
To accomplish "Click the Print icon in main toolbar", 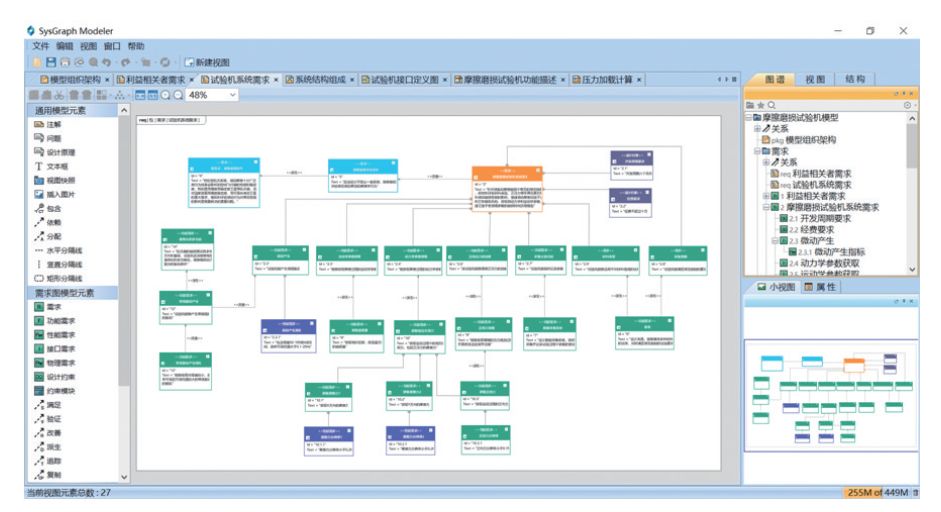I will (x=65, y=62).
